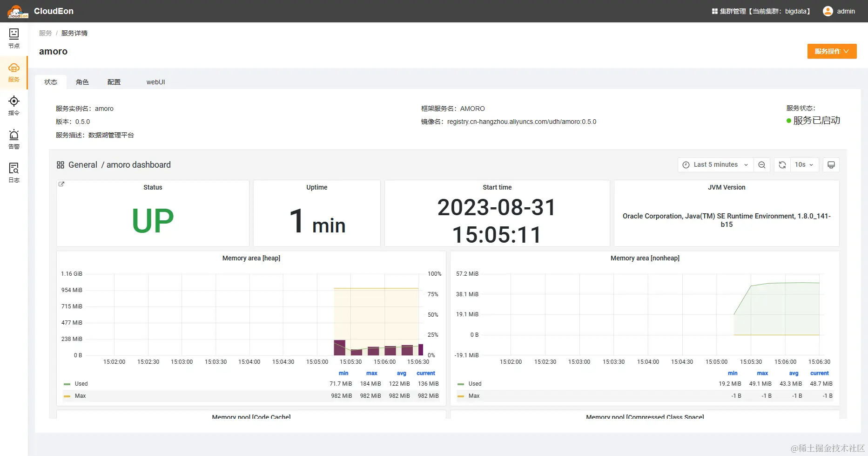Sort heap legend by max column
Screen dimensions: 868x456
[372, 373]
